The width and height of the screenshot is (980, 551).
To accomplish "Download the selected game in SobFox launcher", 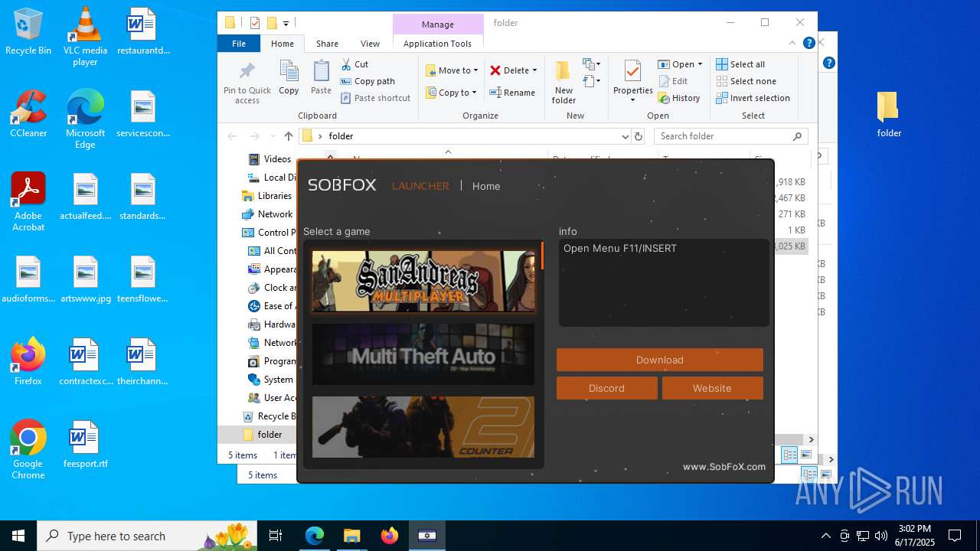I will click(x=659, y=360).
